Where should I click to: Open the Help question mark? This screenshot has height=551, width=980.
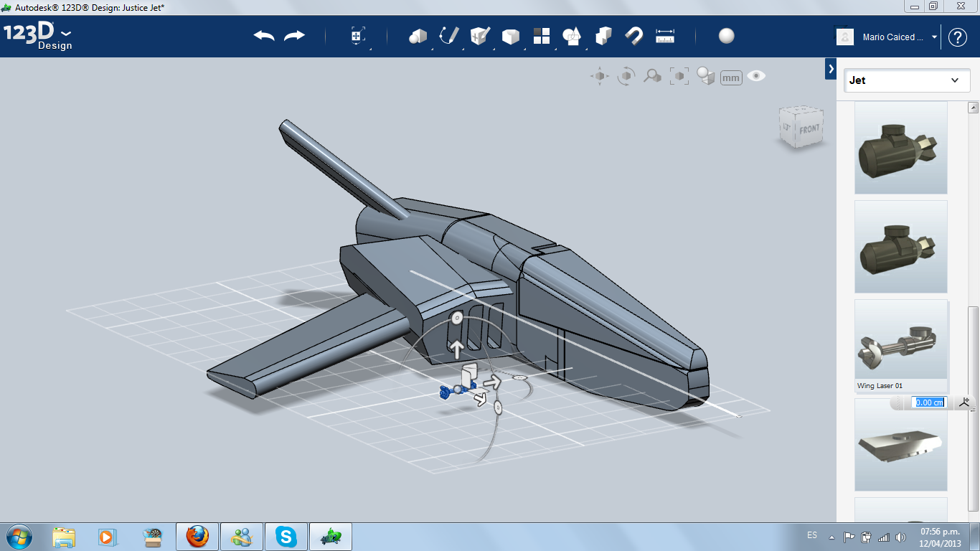pyautogui.click(x=958, y=37)
